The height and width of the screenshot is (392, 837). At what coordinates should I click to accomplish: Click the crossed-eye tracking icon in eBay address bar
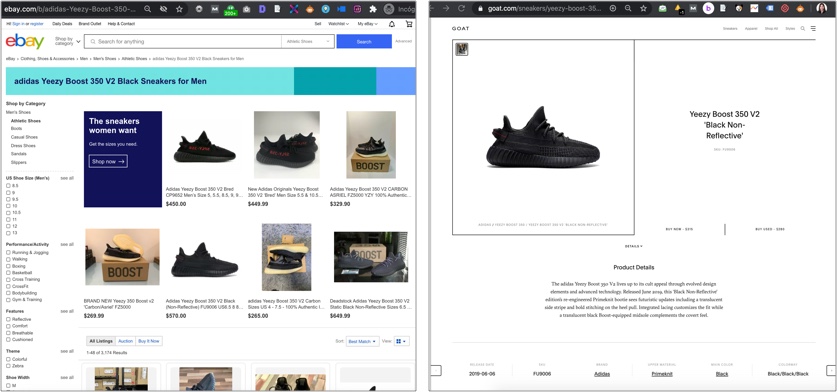pyautogui.click(x=163, y=9)
